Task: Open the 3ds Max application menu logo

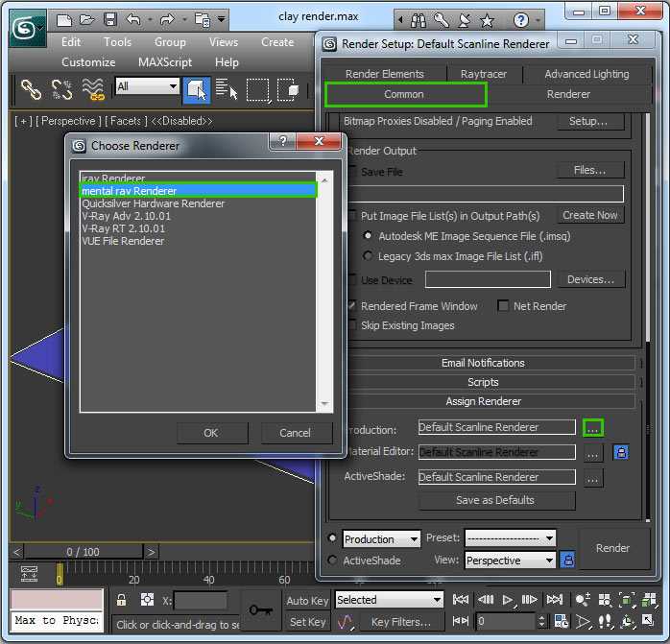Action: [27, 28]
